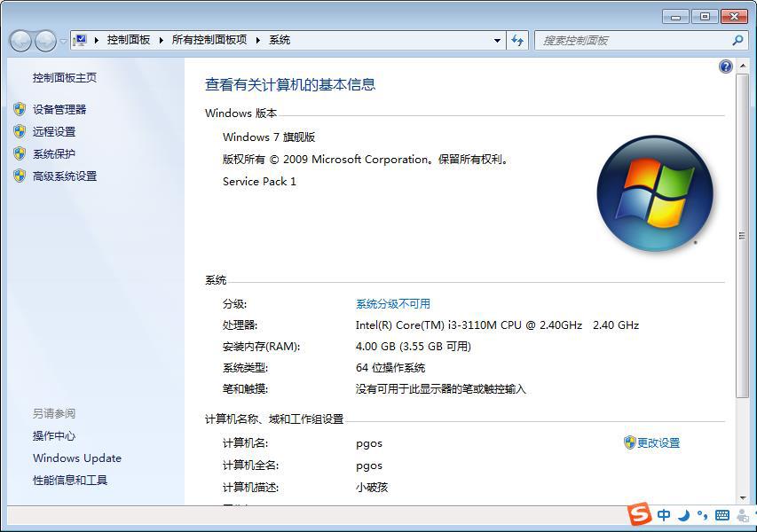Click the computer icon in address bar
757x532 pixels.
81,40
